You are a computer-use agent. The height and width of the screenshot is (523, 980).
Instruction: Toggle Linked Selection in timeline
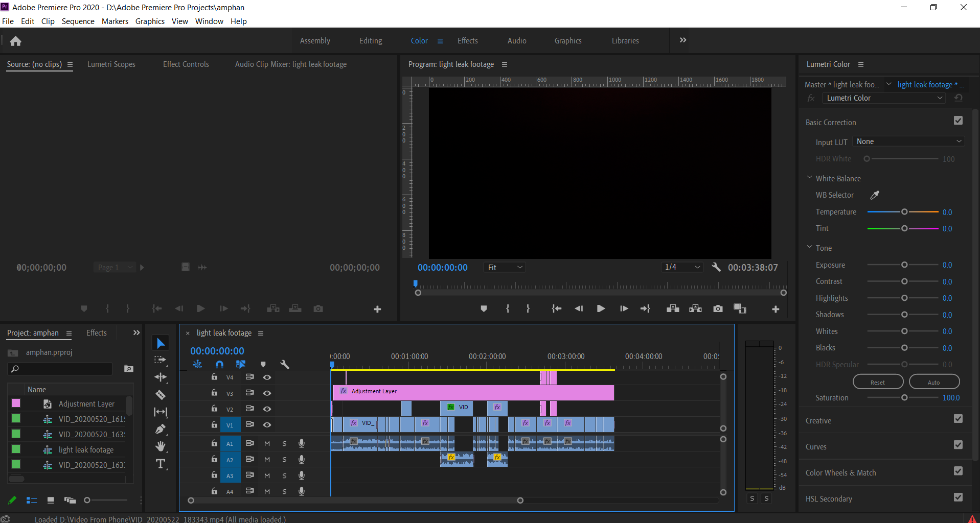click(241, 364)
